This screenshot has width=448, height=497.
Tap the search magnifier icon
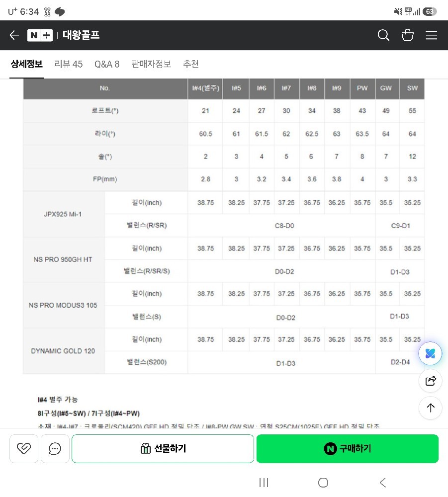point(383,35)
